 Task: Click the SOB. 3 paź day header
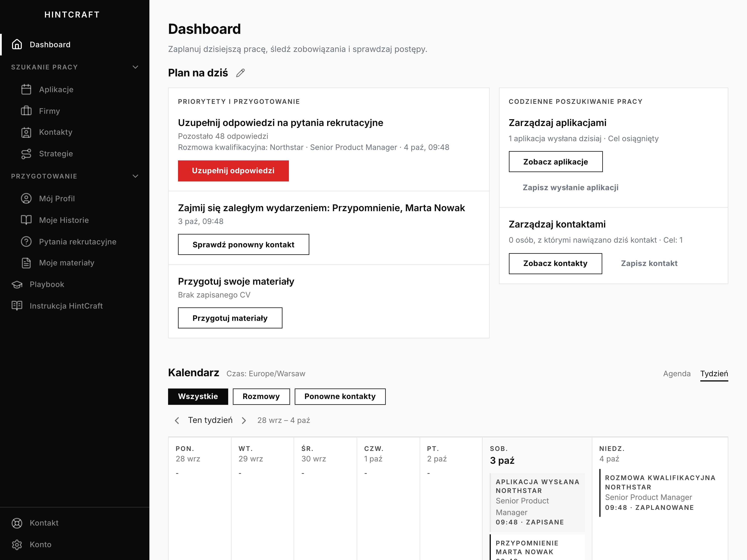502,455
